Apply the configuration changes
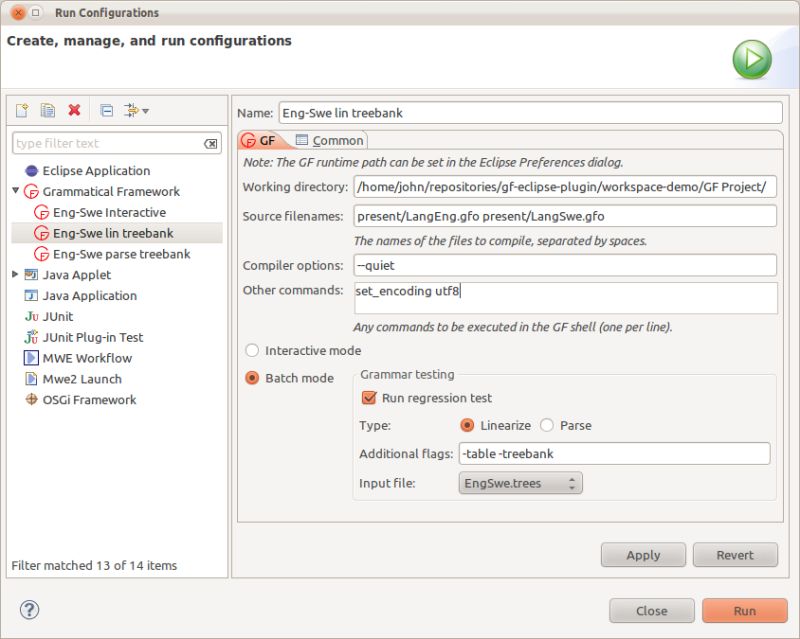Screen dimensions: 800x639 click(x=643, y=555)
